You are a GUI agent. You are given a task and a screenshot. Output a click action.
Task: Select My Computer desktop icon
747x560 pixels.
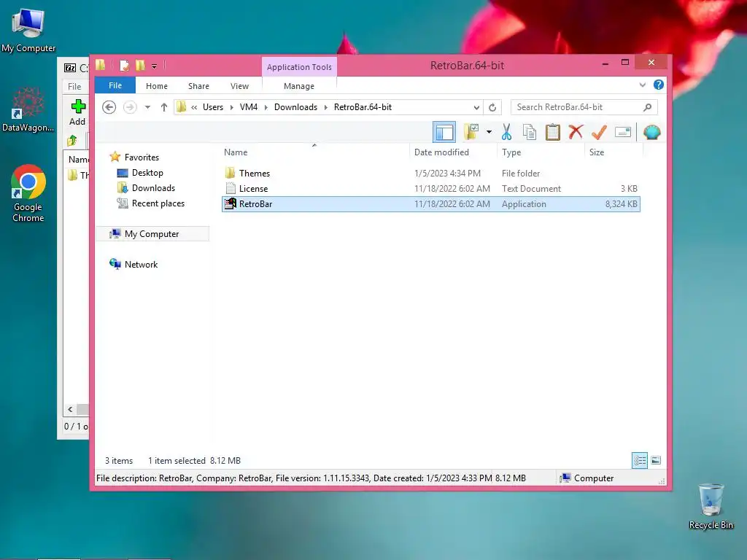28,31
